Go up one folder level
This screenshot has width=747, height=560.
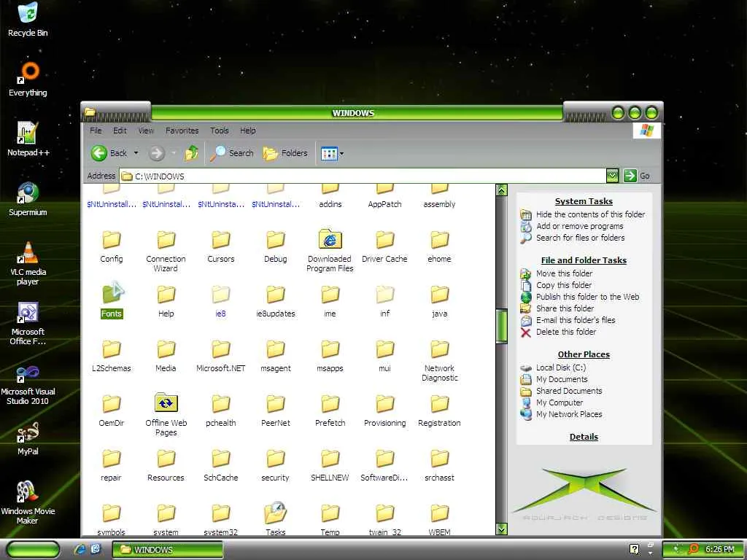click(192, 153)
